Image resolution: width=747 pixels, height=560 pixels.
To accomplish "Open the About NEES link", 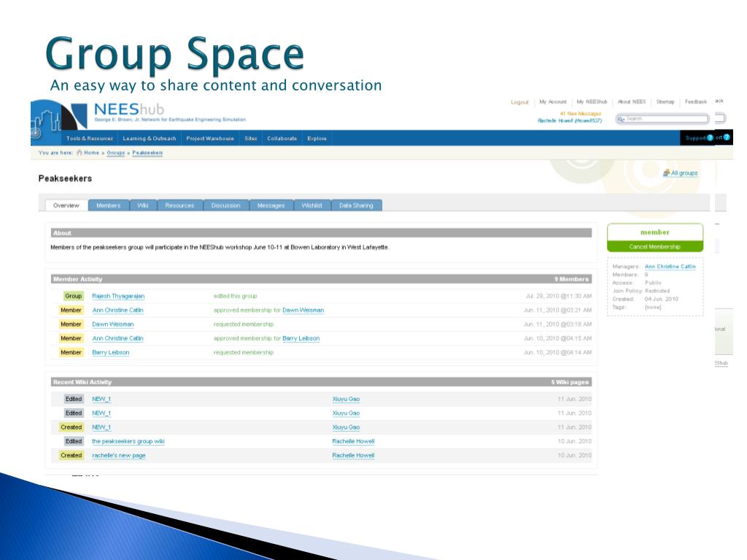I will [x=632, y=102].
